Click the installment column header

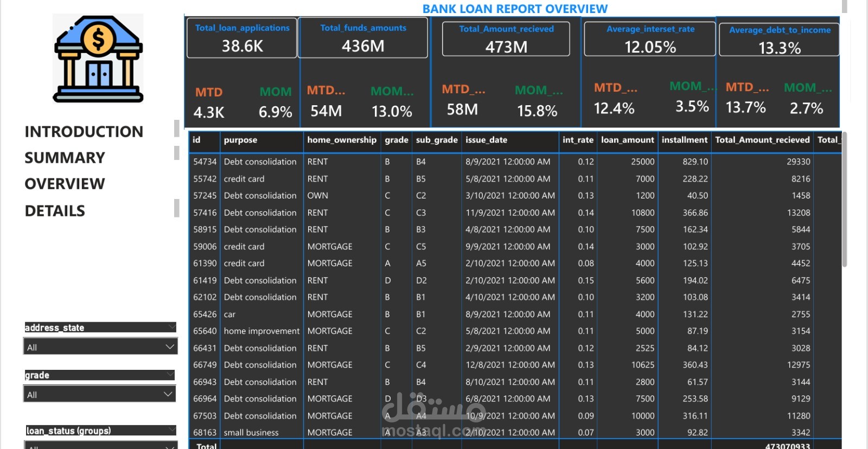(685, 140)
